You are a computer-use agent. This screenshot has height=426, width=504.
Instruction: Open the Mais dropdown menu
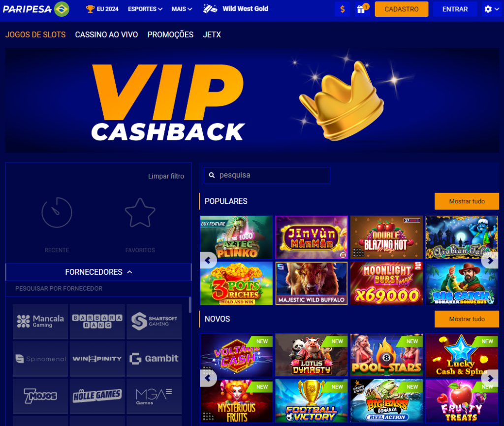click(182, 9)
